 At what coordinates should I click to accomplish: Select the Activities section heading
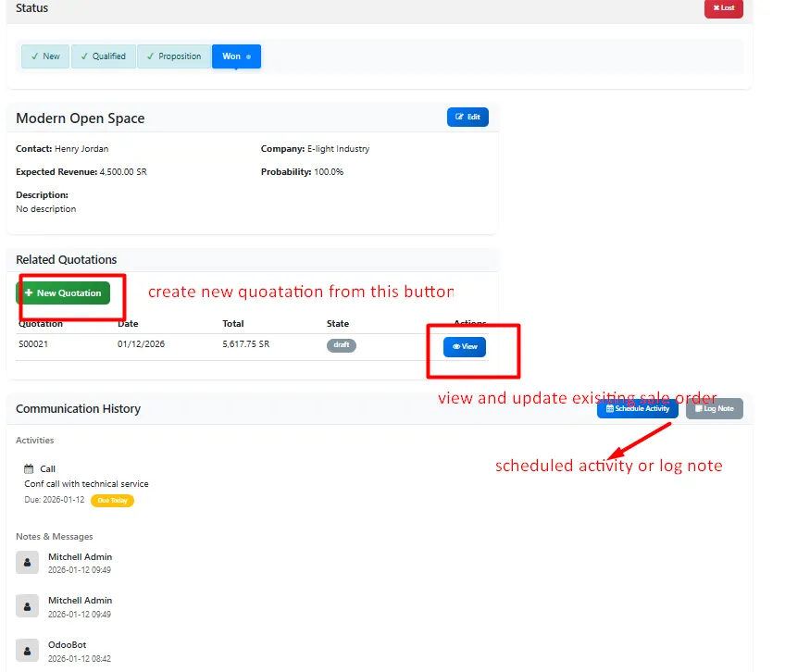[x=34, y=440]
